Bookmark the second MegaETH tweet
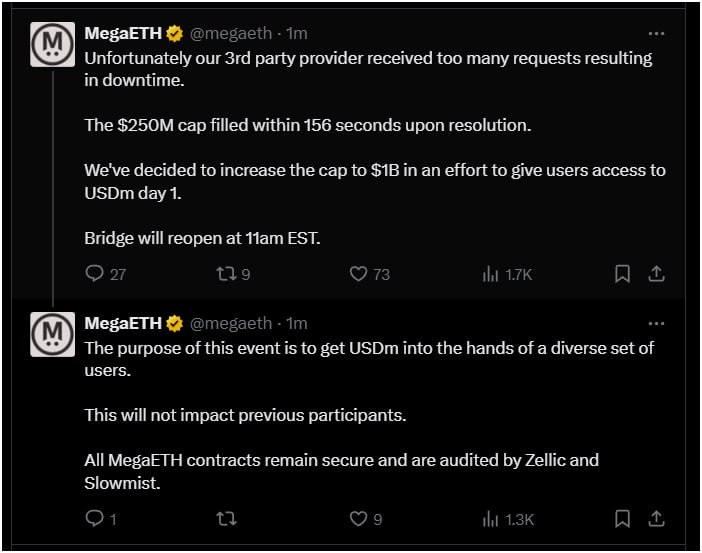Image resolution: width=702 pixels, height=553 pixels. (x=622, y=519)
